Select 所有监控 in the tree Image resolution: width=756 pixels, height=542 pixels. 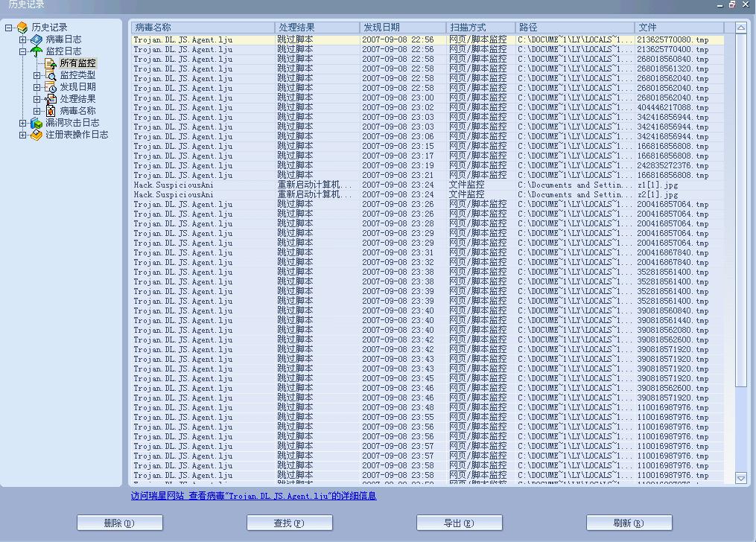77,63
